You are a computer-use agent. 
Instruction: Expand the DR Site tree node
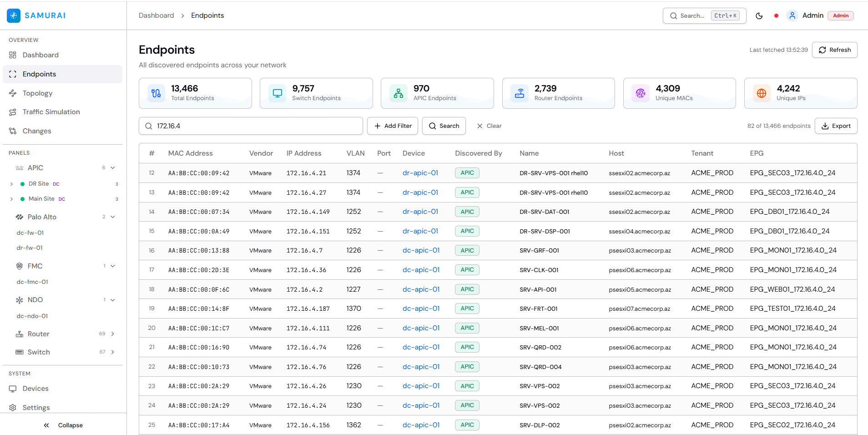click(11, 184)
